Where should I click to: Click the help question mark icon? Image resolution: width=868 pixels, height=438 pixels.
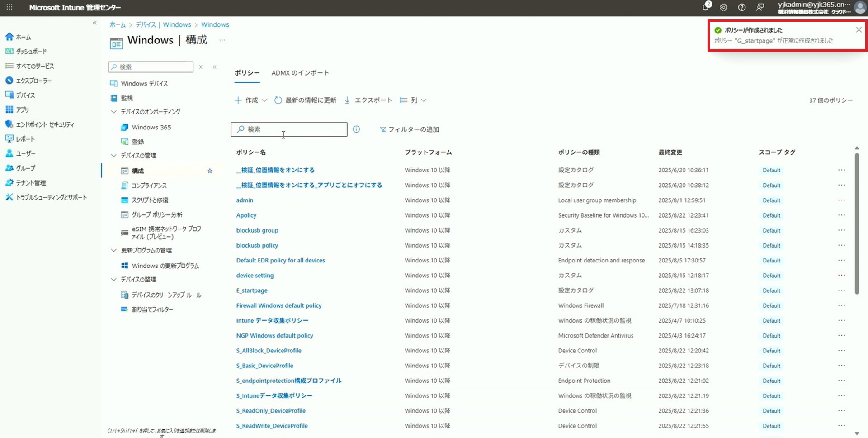[x=742, y=7]
